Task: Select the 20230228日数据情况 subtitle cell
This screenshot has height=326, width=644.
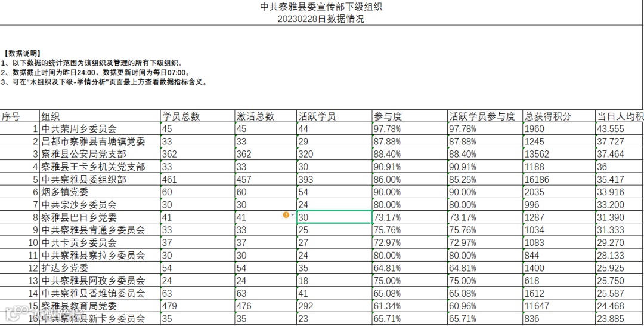Action: [x=322, y=19]
